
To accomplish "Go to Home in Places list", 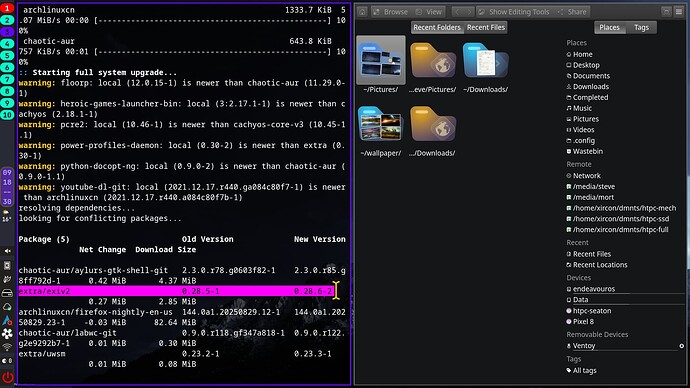I will point(579,54).
